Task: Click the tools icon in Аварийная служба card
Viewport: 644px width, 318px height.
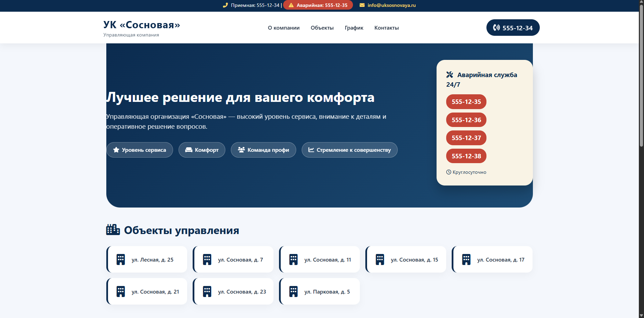Action: tap(450, 75)
